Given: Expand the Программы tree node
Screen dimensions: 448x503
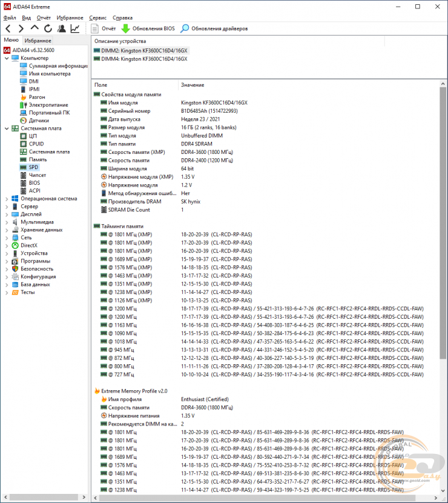Looking at the screenshot, I should pyautogui.click(x=7, y=261).
